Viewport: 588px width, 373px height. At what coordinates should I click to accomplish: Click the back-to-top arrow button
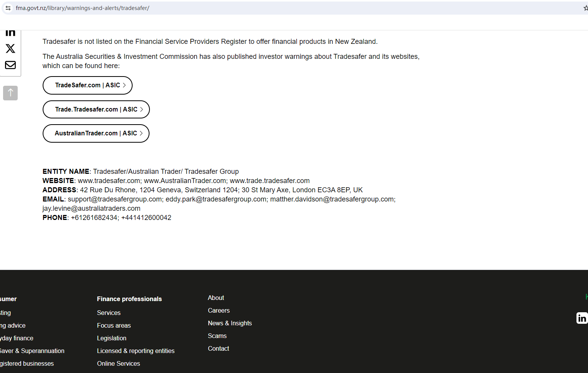point(10,93)
